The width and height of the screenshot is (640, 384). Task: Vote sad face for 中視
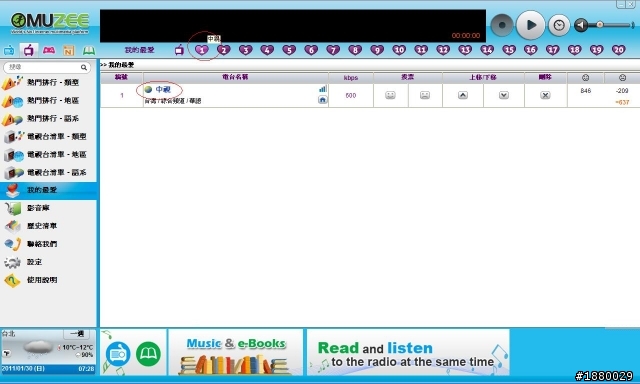(425, 95)
